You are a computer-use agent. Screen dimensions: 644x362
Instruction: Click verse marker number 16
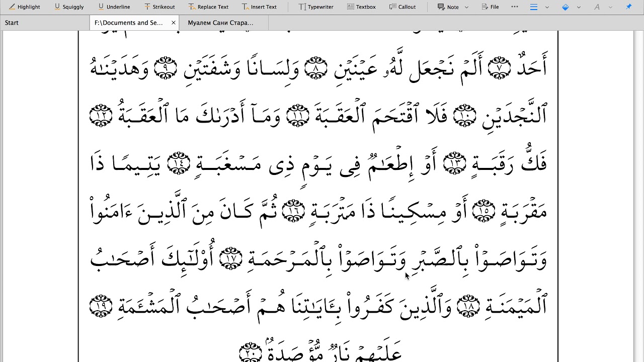click(294, 211)
